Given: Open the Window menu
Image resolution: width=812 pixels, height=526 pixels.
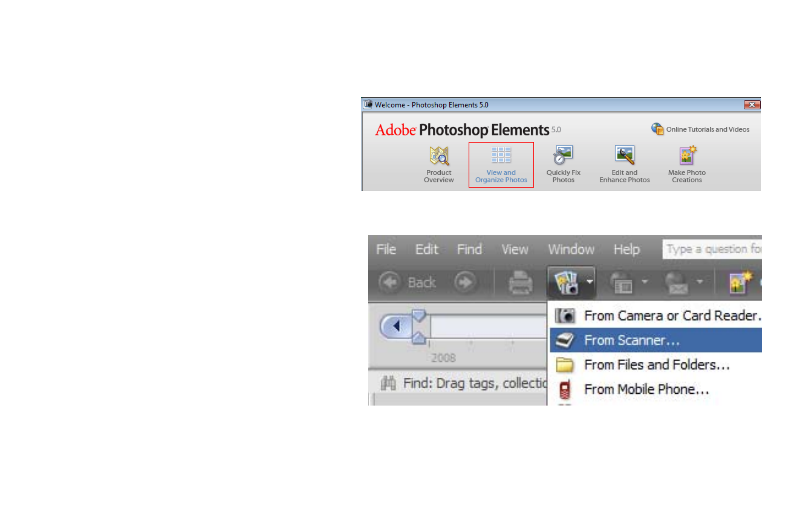Looking at the screenshot, I should pos(571,249).
